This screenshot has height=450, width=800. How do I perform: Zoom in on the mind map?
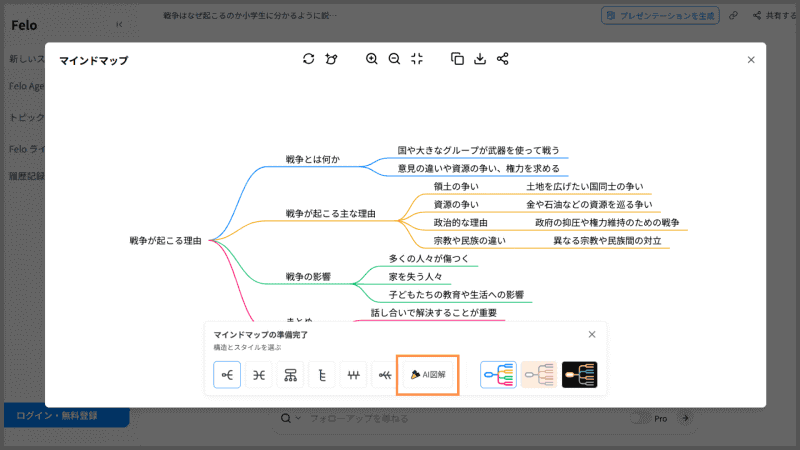click(x=371, y=59)
